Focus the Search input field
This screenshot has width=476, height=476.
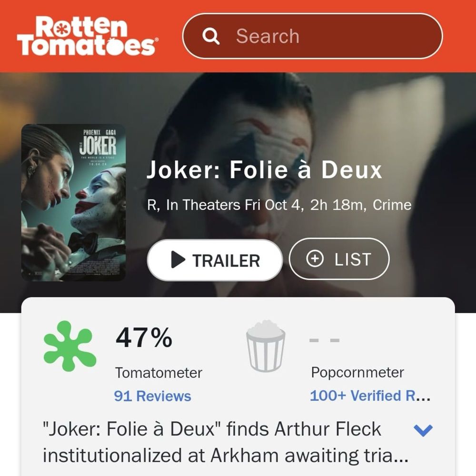click(x=312, y=36)
